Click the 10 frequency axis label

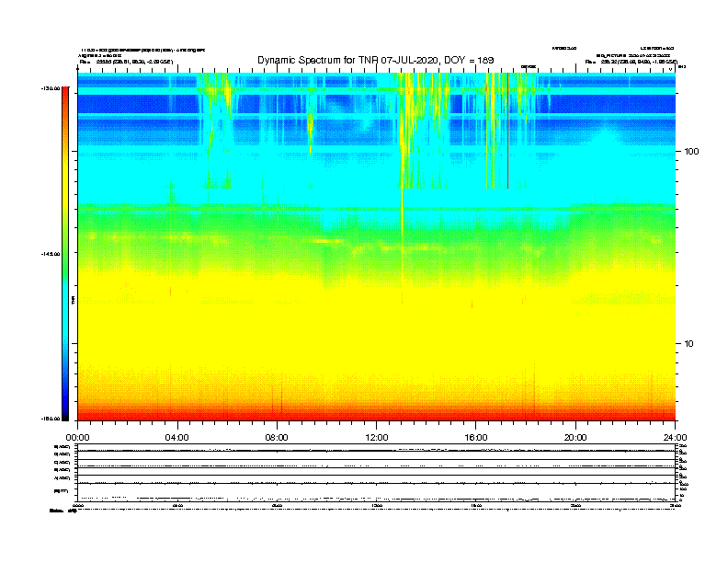click(689, 344)
